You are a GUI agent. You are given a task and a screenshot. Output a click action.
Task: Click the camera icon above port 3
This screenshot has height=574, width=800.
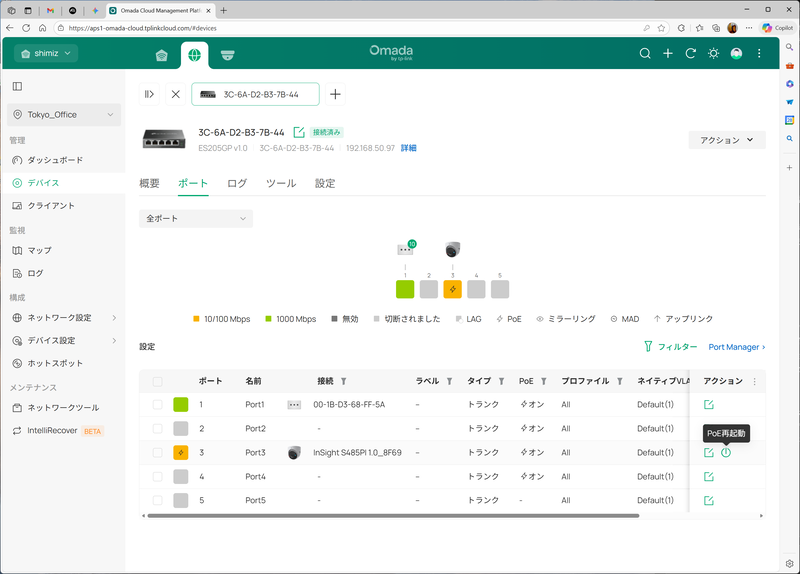[453, 250]
